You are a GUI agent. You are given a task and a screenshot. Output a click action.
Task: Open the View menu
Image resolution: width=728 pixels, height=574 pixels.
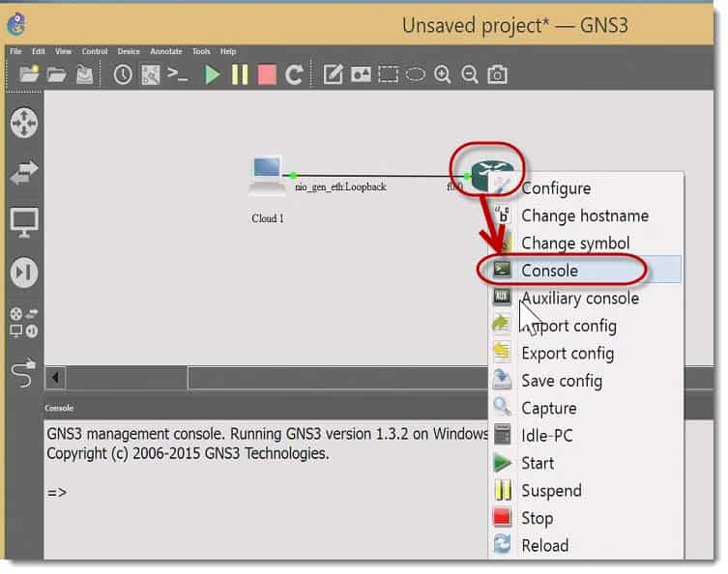[63, 51]
